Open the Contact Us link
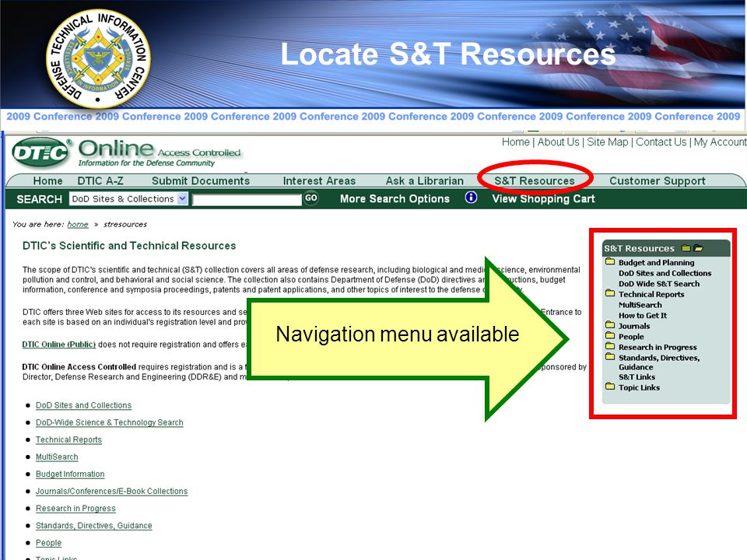 (x=661, y=142)
